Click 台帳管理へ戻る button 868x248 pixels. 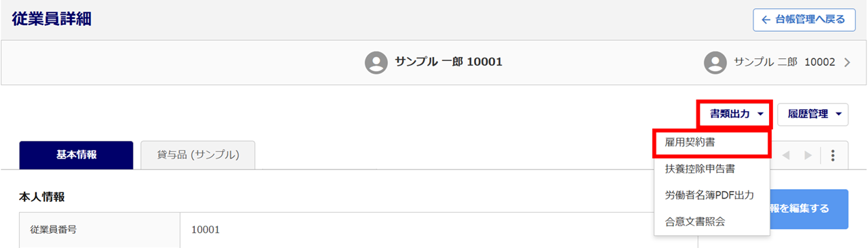tap(804, 20)
